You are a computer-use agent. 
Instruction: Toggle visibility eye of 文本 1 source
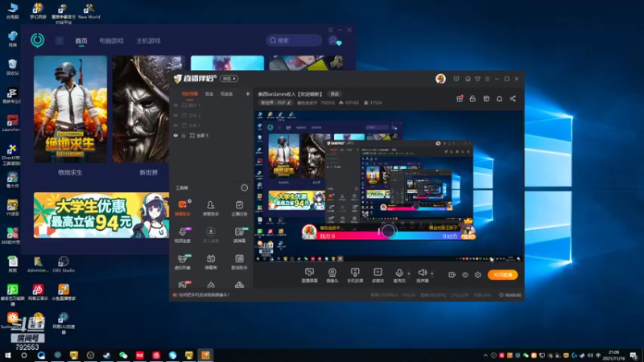pyautogui.click(x=175, y=125)
